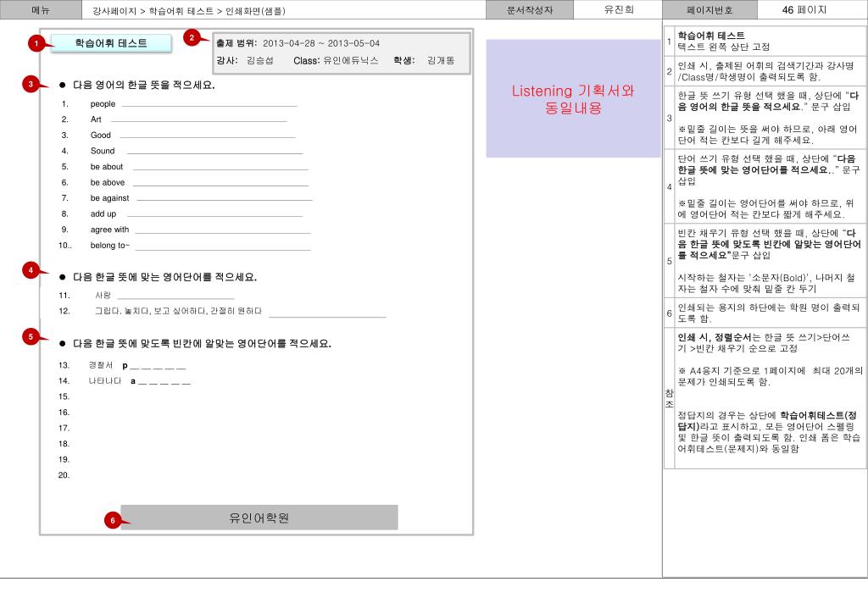Image resolution: width=868 pixels, height=604 pixels.
Task: Select the 페이지번호 header label
Action: pyautogui.click(x=709, y=10)
